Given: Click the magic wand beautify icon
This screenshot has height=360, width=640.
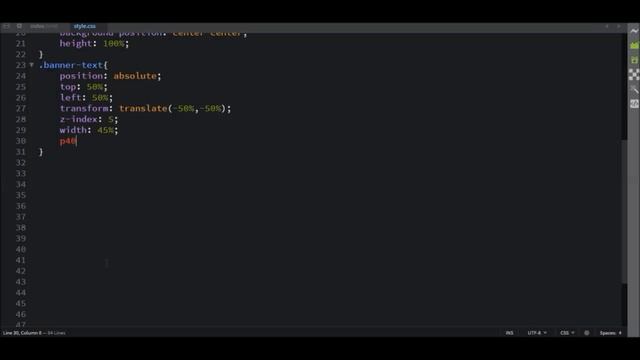Looking at the screenshot, I should click(634, 89).
